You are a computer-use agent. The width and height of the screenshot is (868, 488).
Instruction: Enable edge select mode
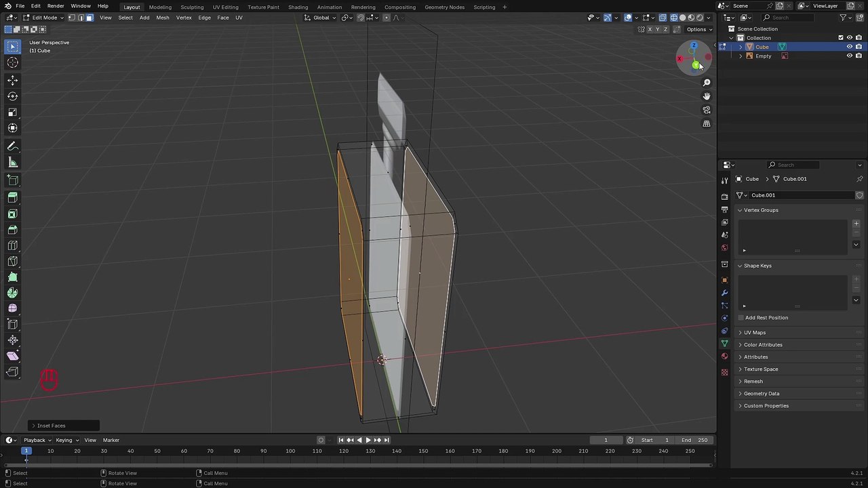(x=80, y=18)
